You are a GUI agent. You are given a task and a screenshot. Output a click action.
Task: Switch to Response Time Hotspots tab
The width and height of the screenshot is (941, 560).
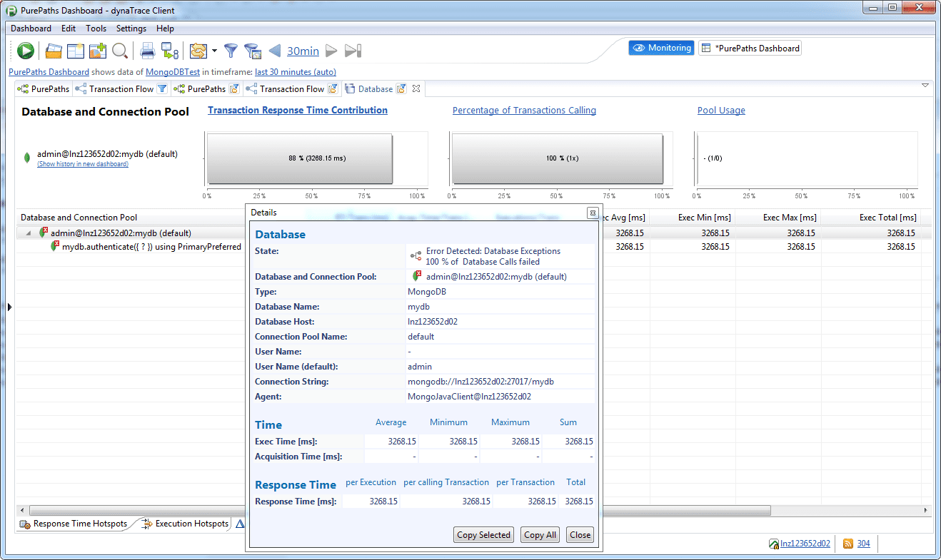pyautogui.click(x=74, y=524)
